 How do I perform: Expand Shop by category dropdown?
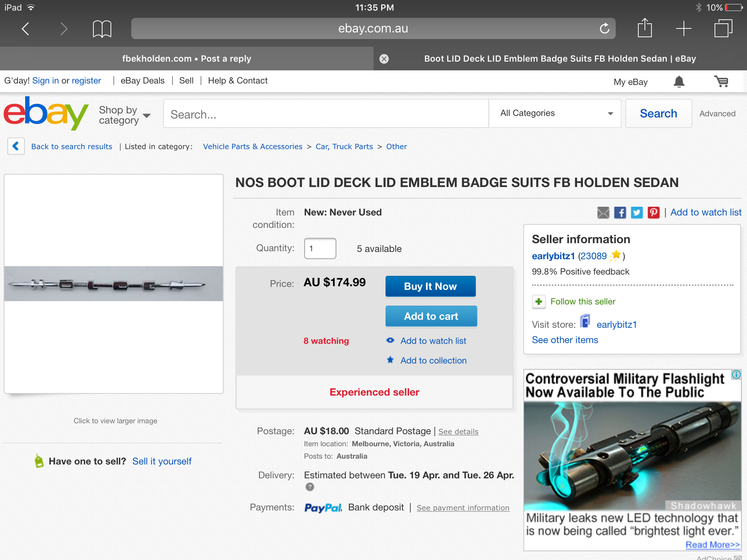pyautogui.click(x=124, y=115)
